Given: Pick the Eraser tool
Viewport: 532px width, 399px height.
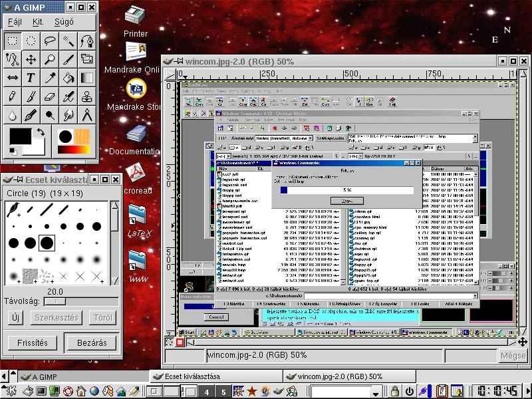Looking at the screenshot, I should pyautogui.click(x=50, y=96).
